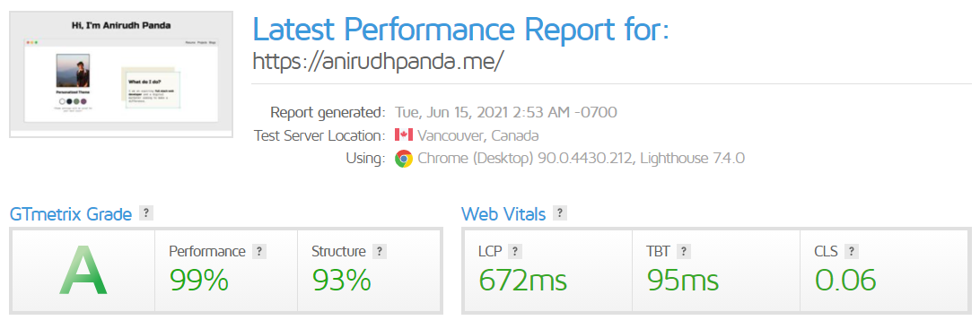The height and width of the screenshot is (329, 980).
Task: Click the 672ms LCP value
Action: pyautogui.click(x=523, y=281)
